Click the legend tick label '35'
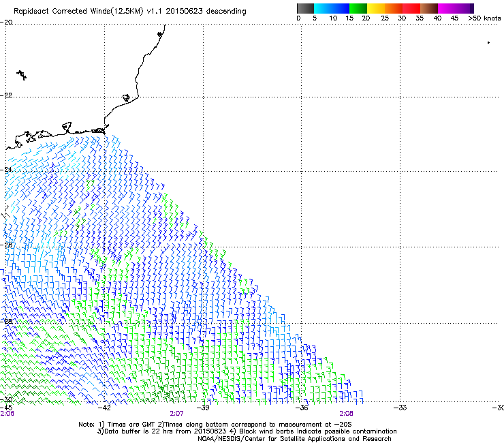This screenshot has height=443, width=504. pyautogui.click(x=420, y=18)
